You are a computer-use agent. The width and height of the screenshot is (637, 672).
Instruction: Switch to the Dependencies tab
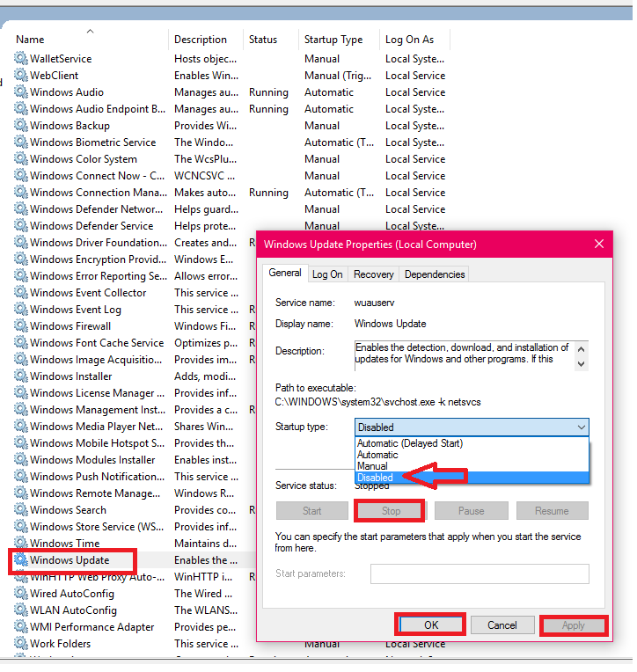click(435, 274)
